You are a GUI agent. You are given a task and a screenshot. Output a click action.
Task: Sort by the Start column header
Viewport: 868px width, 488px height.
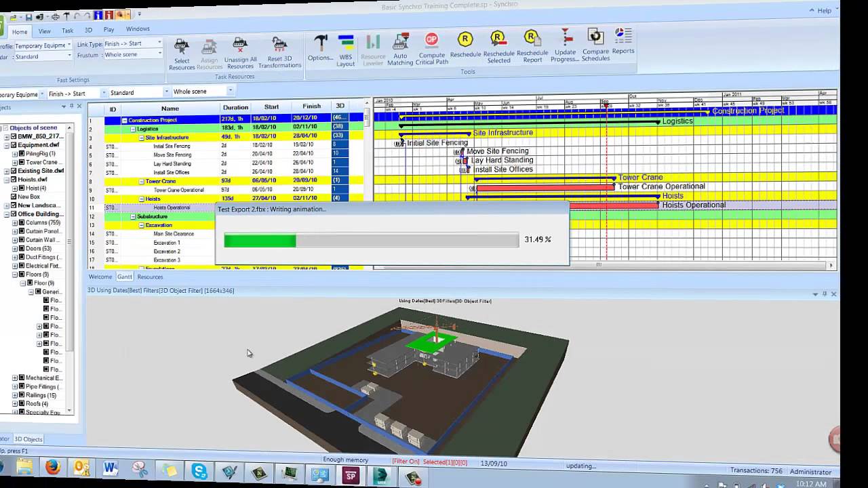point(271,106)
